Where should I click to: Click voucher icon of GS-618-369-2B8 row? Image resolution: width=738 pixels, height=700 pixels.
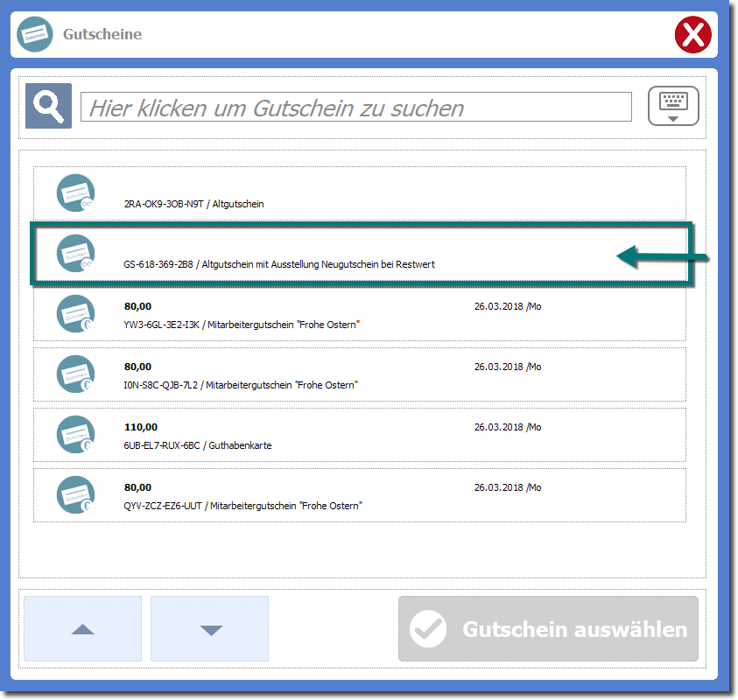coord(75,253)
